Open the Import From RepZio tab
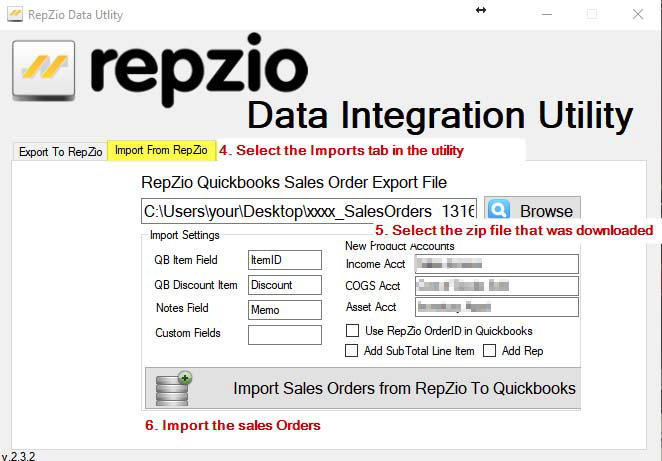 (161, 150)
